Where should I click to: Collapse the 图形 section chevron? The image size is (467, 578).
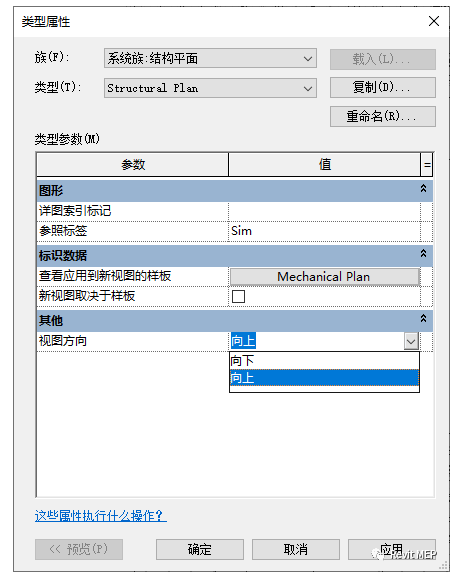[x=424, y=188]
